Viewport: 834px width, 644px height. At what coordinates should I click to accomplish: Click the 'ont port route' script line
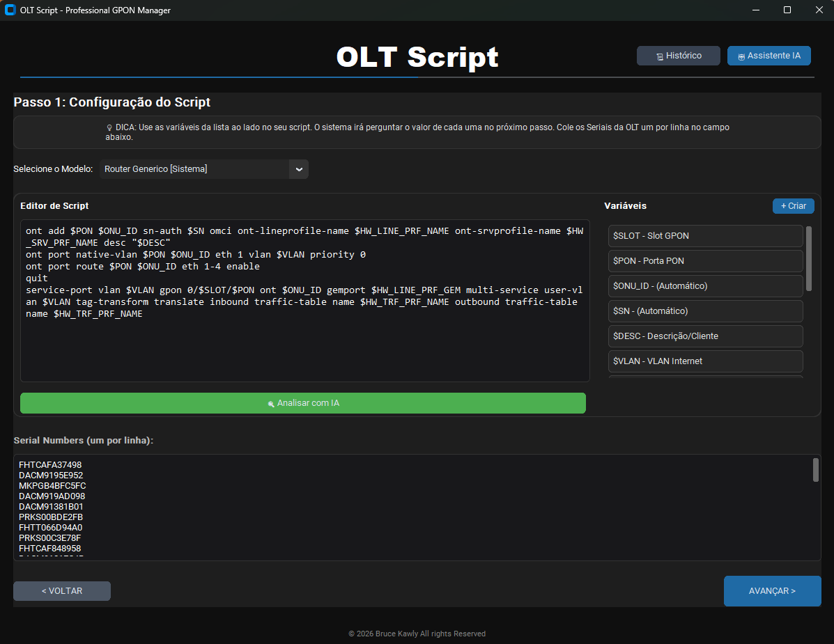pos(143,266)
